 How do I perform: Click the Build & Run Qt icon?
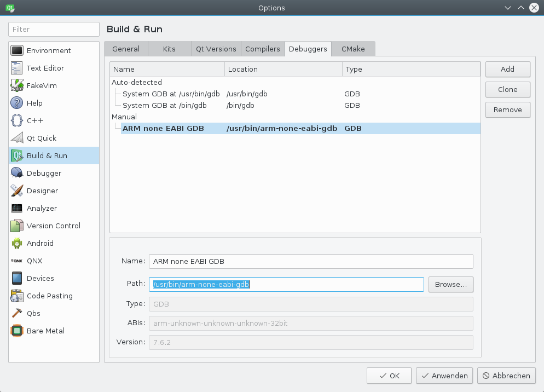coord(16,155)
